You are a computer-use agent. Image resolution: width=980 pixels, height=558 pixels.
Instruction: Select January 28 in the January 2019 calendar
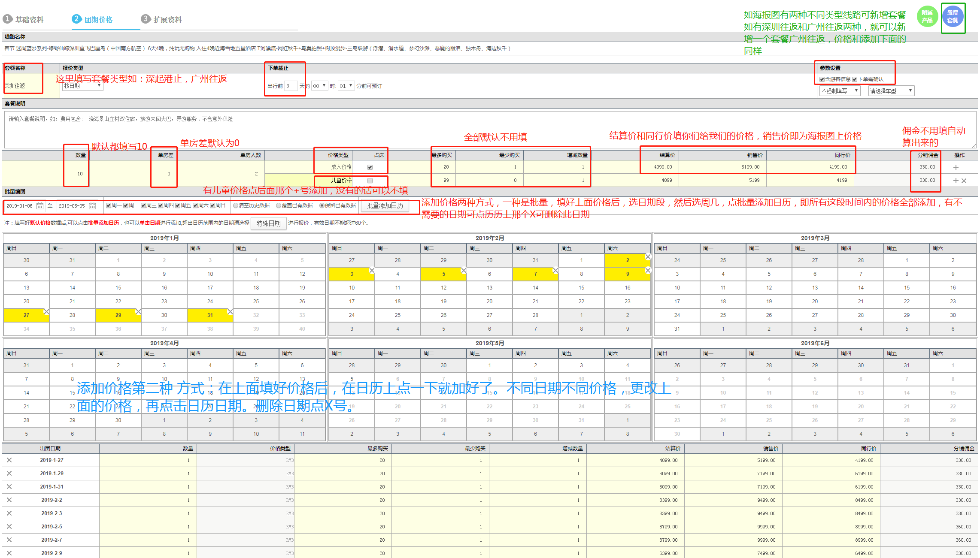coord(72,315)
